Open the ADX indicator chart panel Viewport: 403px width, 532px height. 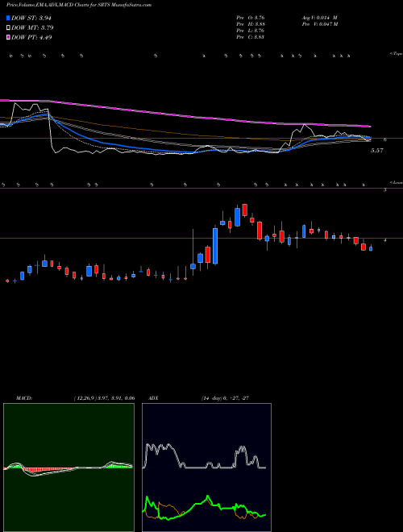(x=206, y=468)
